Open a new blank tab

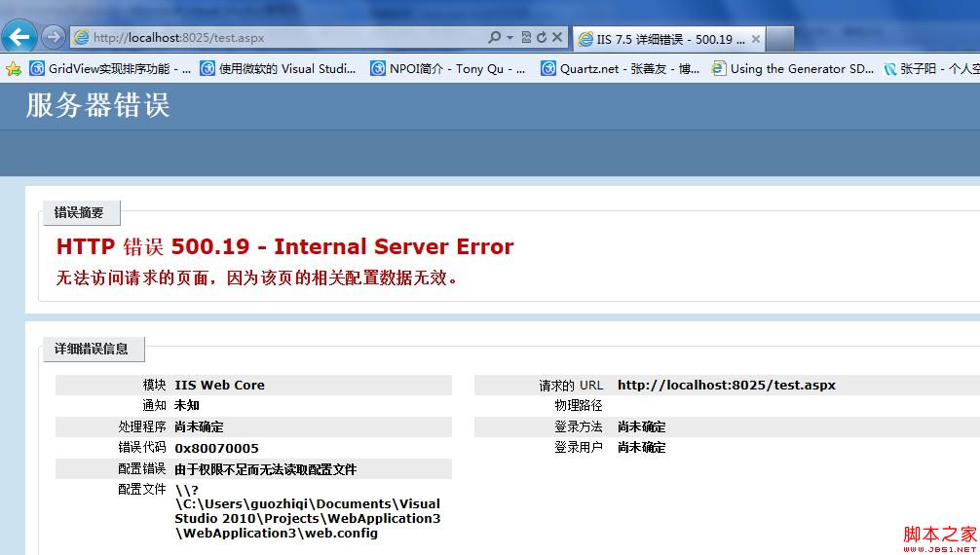point(780,39)
